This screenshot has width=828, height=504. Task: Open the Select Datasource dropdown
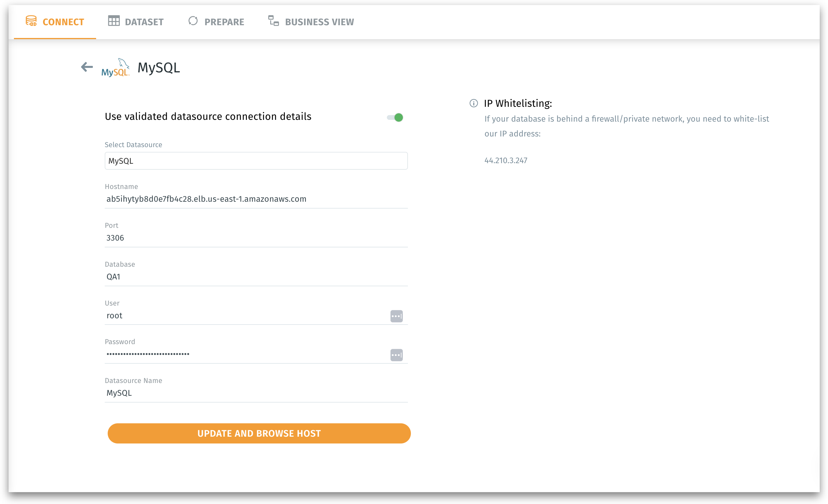coord(256,161)
